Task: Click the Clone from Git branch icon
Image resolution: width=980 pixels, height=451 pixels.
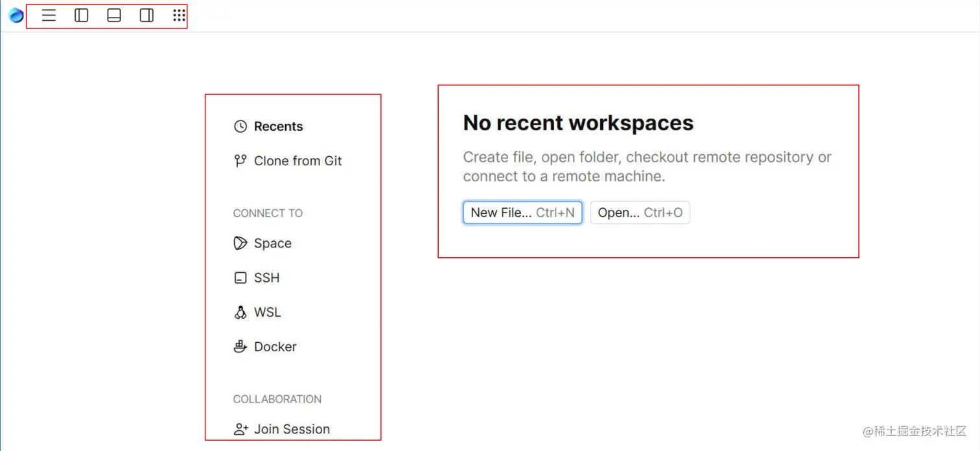Action: pos(240,161)
